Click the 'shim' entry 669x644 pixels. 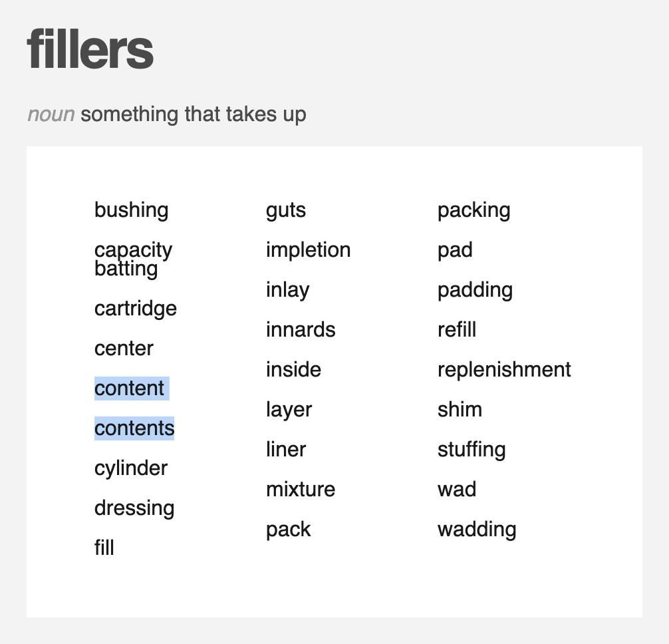tap(460, 409)
